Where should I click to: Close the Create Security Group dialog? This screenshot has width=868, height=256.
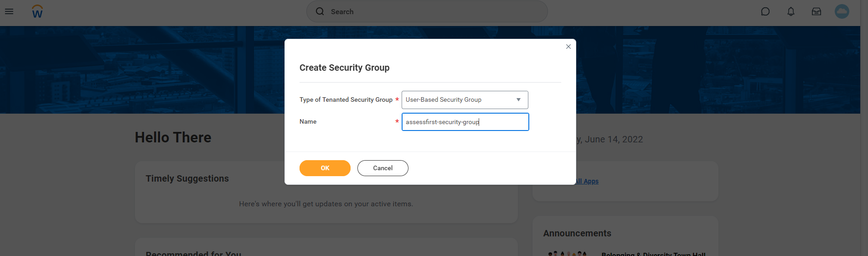point(568,47)
